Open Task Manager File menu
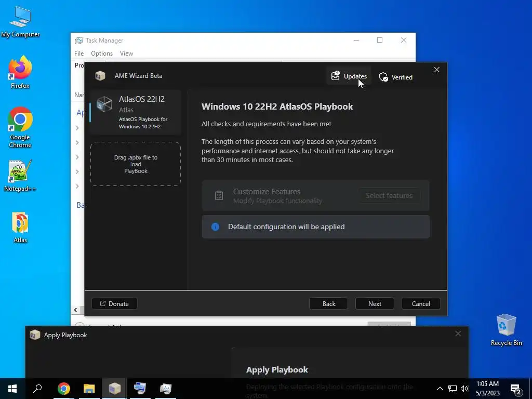Image resolution: width=532 pixels, height=399 pixels. [79, 54]
